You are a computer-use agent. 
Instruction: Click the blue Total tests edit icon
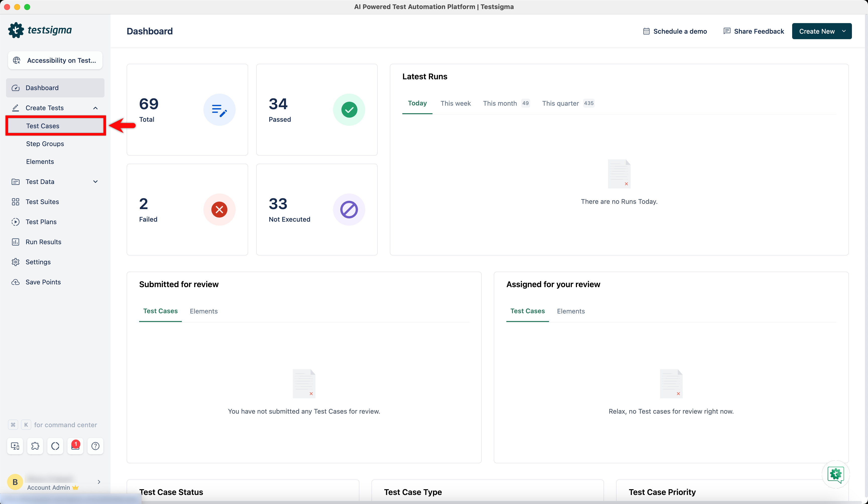(219, 110)
